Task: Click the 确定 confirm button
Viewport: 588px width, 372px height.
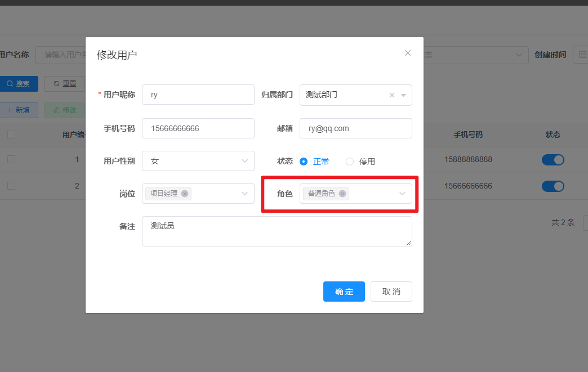Action: coord(344,292)
